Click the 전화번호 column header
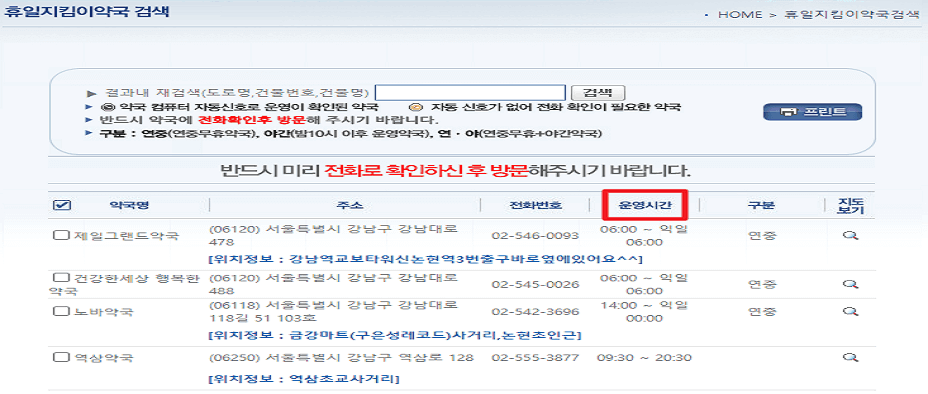Image resolution: width=928 pixels, height=394 pixels. coord(536,205)
